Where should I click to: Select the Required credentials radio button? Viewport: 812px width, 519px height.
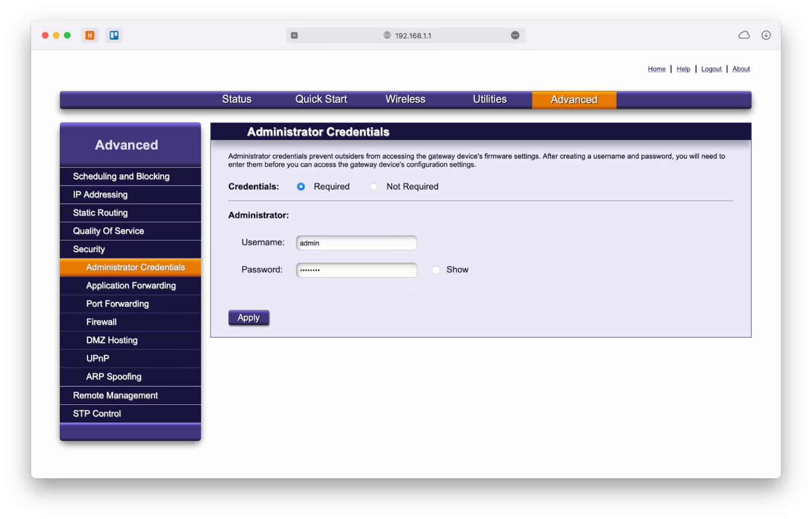(x=300, y=186)
